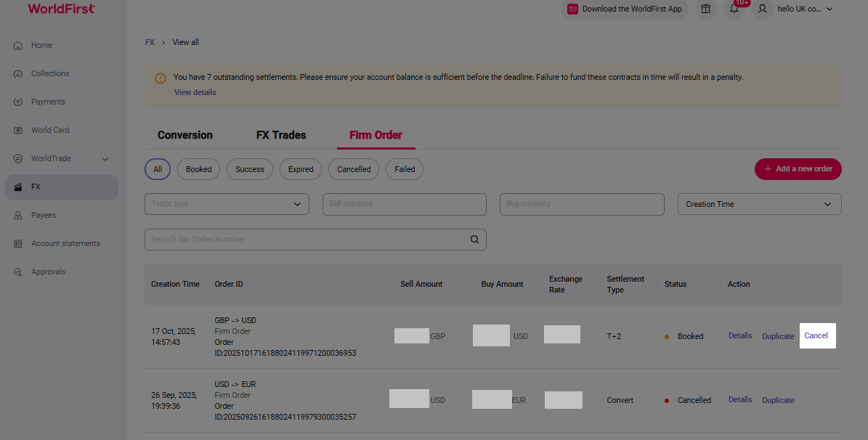Cancel the GBP to USD booked order

816,335
